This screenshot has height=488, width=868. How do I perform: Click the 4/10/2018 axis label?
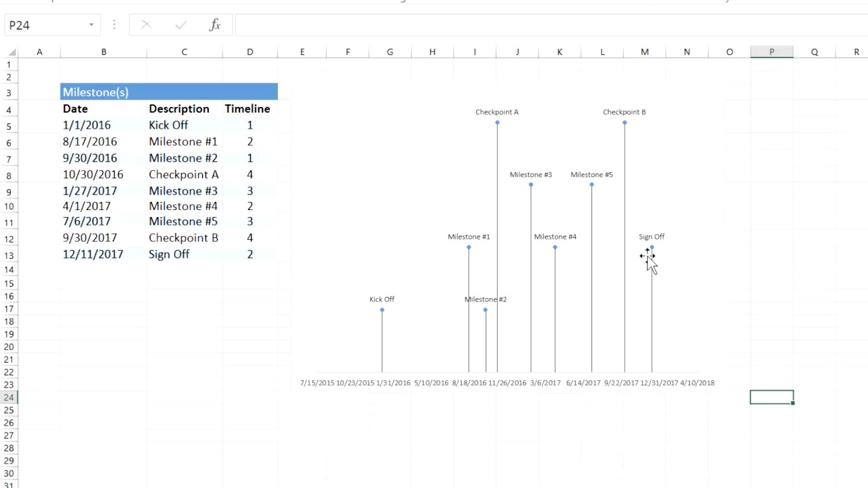(x=697, y=383)
